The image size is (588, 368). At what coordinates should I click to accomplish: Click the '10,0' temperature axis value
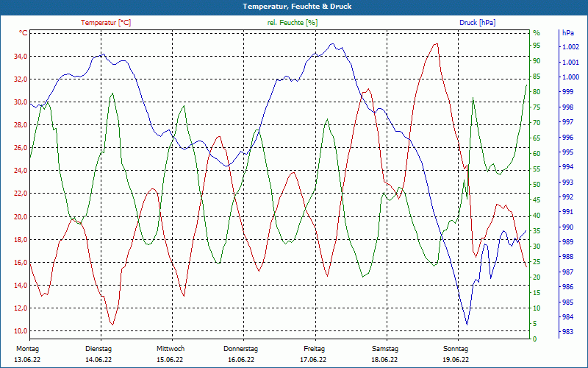pyautogui.click(x=21, y=331)
